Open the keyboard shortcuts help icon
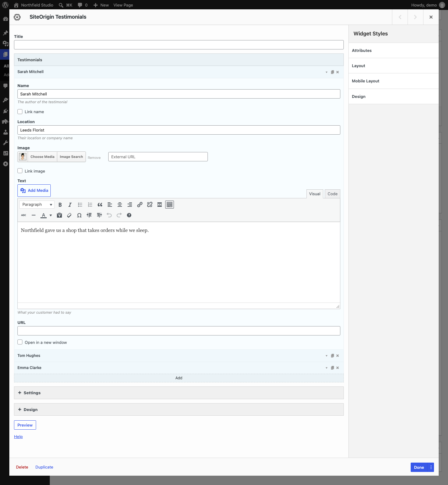 (x=129, y=215)
